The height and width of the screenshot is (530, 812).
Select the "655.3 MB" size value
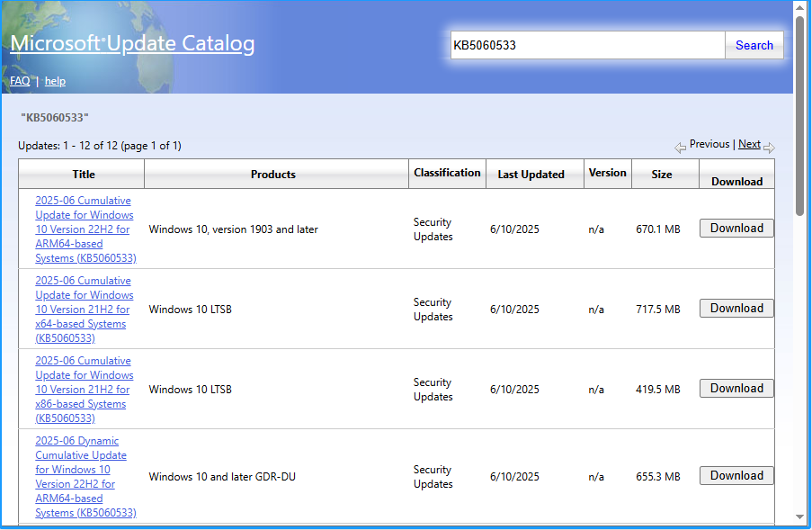pos(657,477)
